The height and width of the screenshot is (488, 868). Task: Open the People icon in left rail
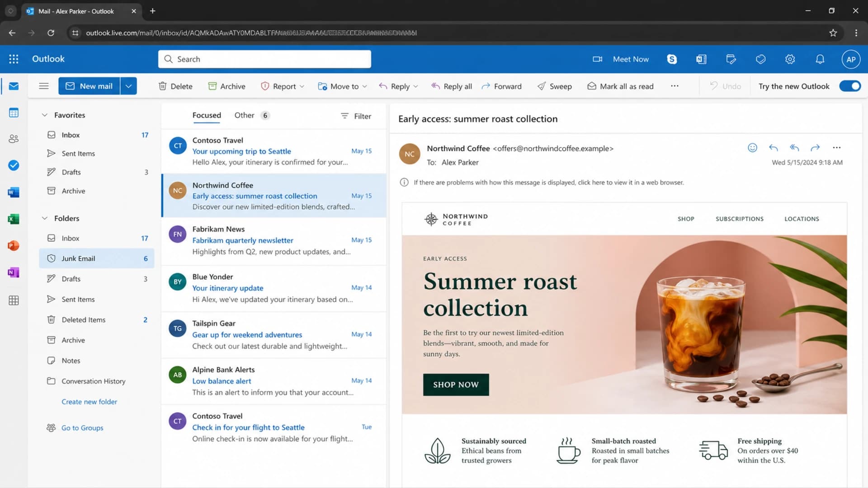coord(14,139)
